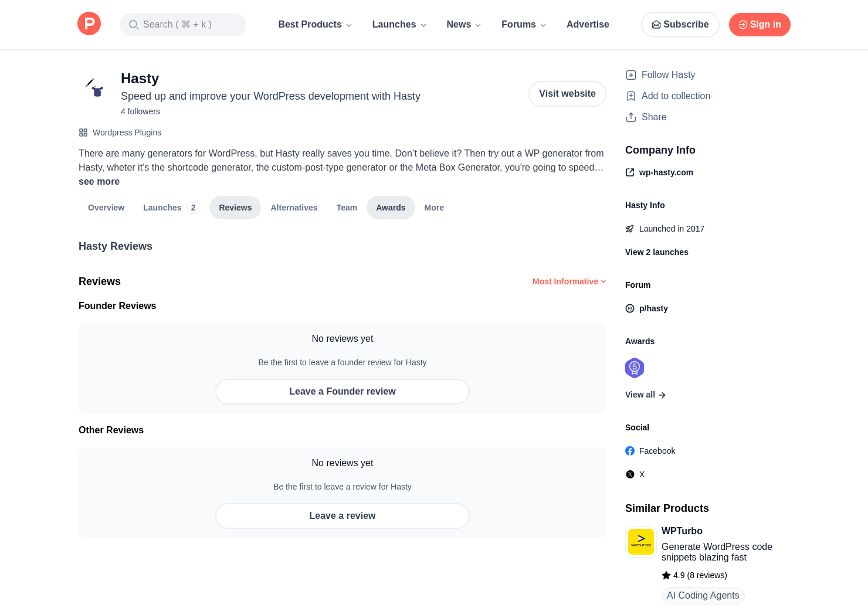Switch to the Overview tab

106,208
